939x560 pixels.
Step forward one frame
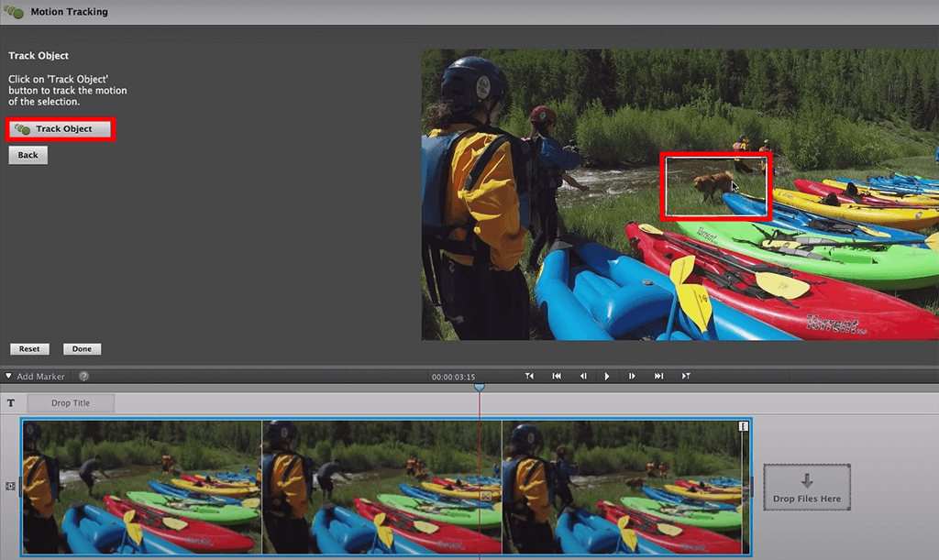tap(632, 377)
